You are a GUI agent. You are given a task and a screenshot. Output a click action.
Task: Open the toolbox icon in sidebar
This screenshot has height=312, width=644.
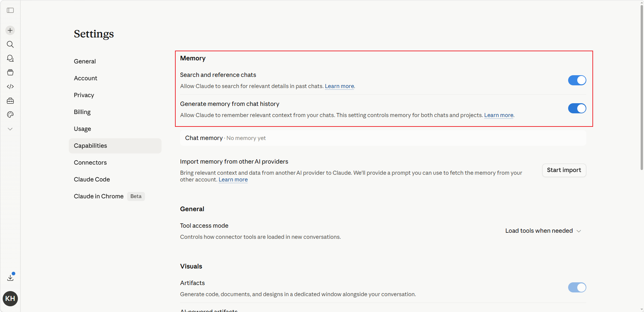click(x=10, y=101)
